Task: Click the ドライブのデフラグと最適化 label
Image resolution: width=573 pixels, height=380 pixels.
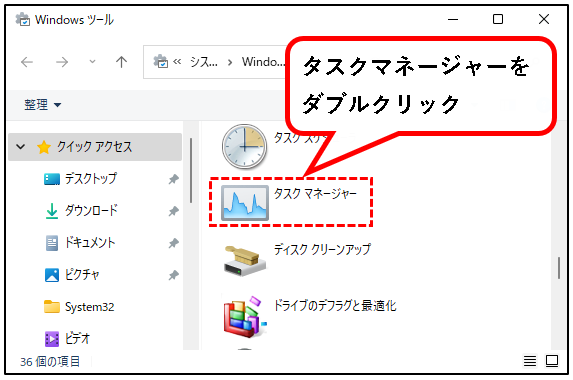Action: (335, 305)
